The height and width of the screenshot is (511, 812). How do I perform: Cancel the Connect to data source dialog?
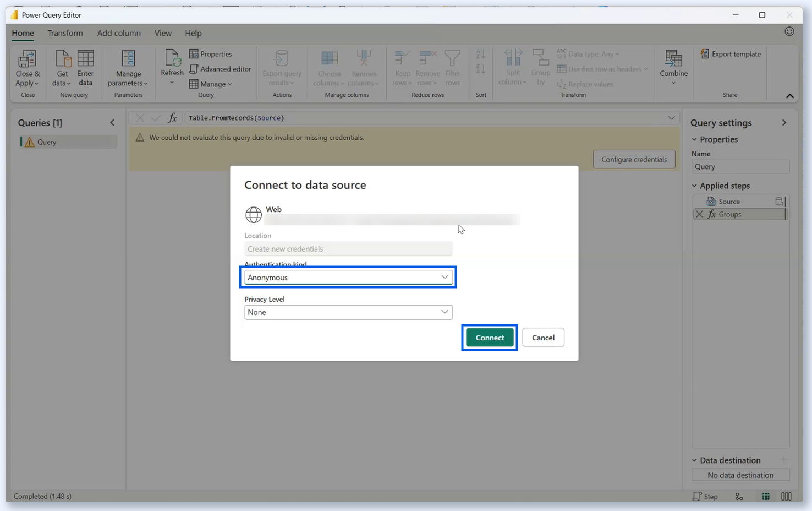(x=543, y=338)
